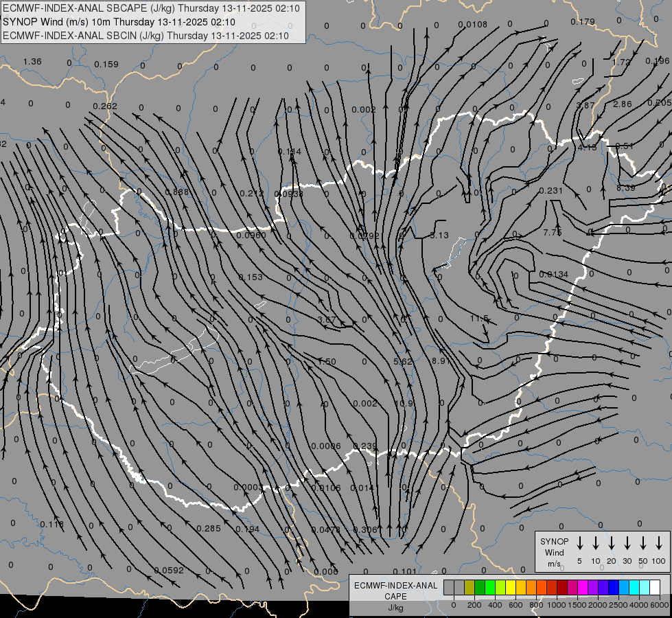The height and width of the screenshot is (618, 672).
Task: Click the map value 8.91
Action: [441, 360]
